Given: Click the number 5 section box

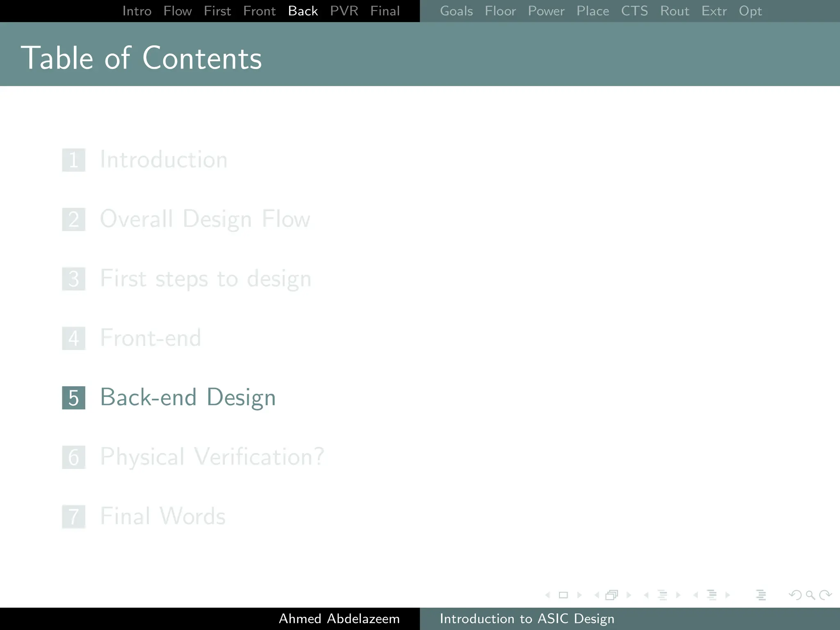Looking at the screenshot, I should (x=74, y=398).
